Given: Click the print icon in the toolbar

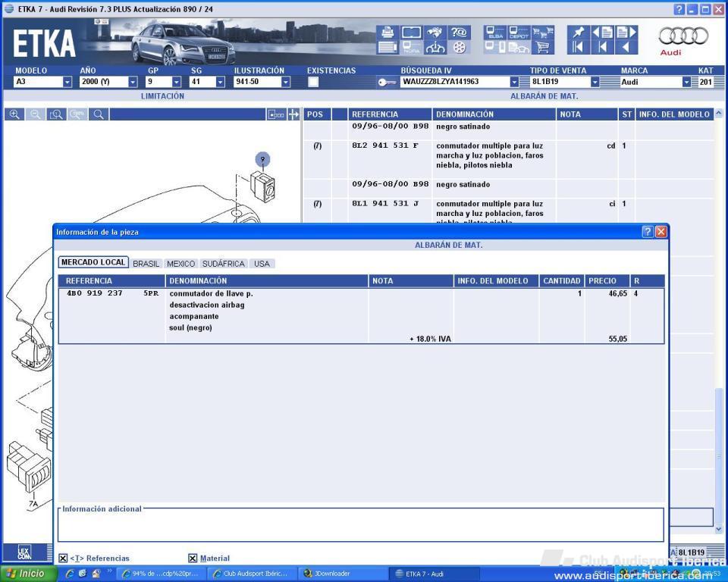Looking at the screenshot, I should (388, 32).
